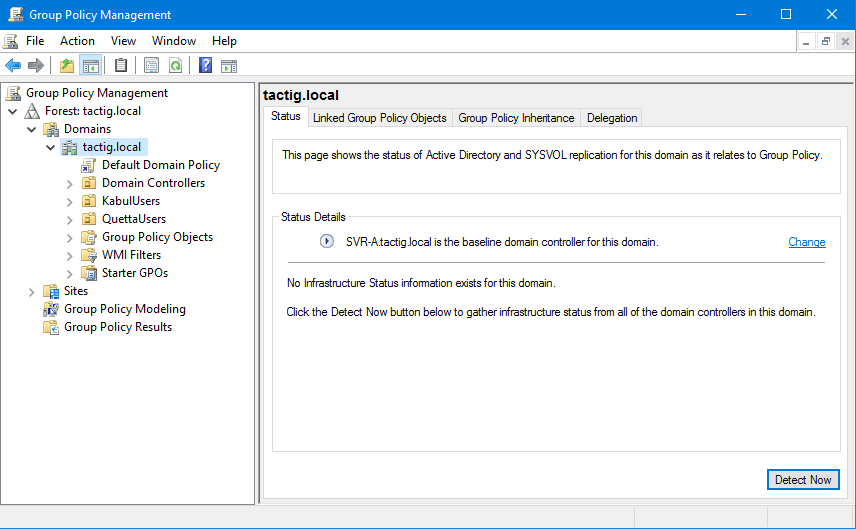The height and width of the screenshot is (529, 856).
Task: Expand the Starter GPOs node
Action: (69, 274)
